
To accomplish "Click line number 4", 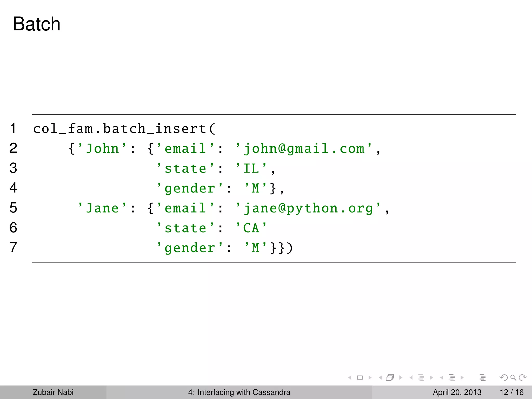I will [x=13, y=188].
